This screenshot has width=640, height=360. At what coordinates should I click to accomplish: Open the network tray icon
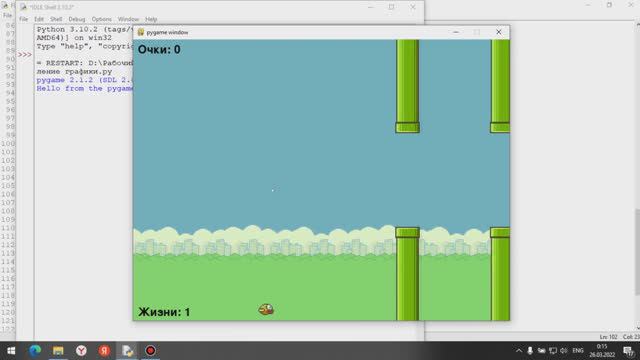[553, 351]
